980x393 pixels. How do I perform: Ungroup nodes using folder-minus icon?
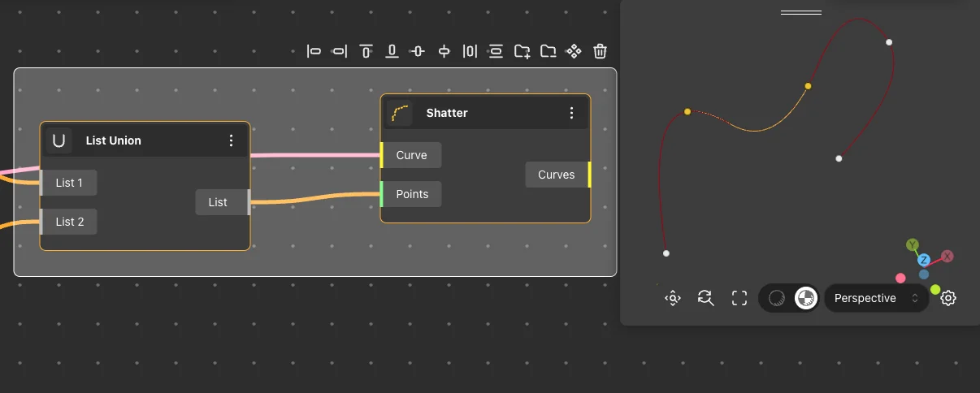[548, 52]
